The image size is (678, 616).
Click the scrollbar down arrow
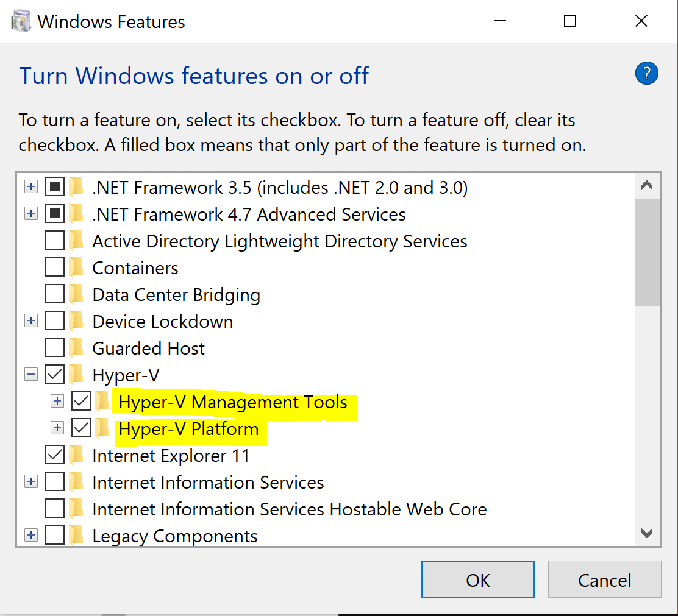tap(647, 533)
